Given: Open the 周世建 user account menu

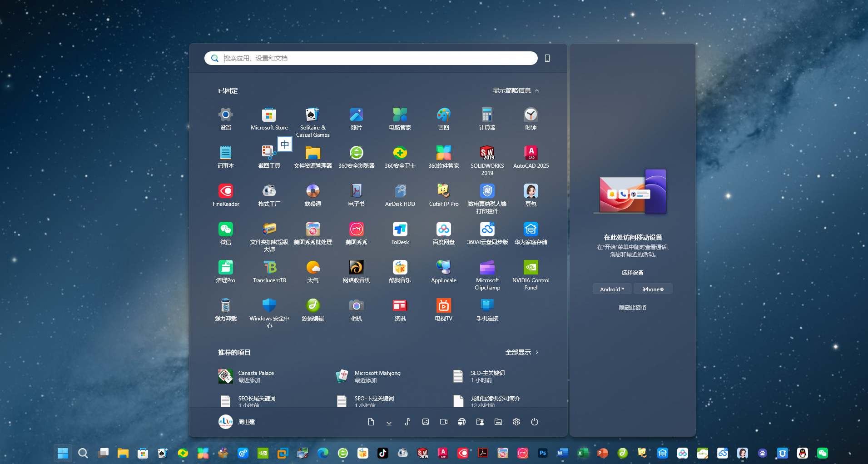Looking at the screenshot, I should [x=237, y=422].
